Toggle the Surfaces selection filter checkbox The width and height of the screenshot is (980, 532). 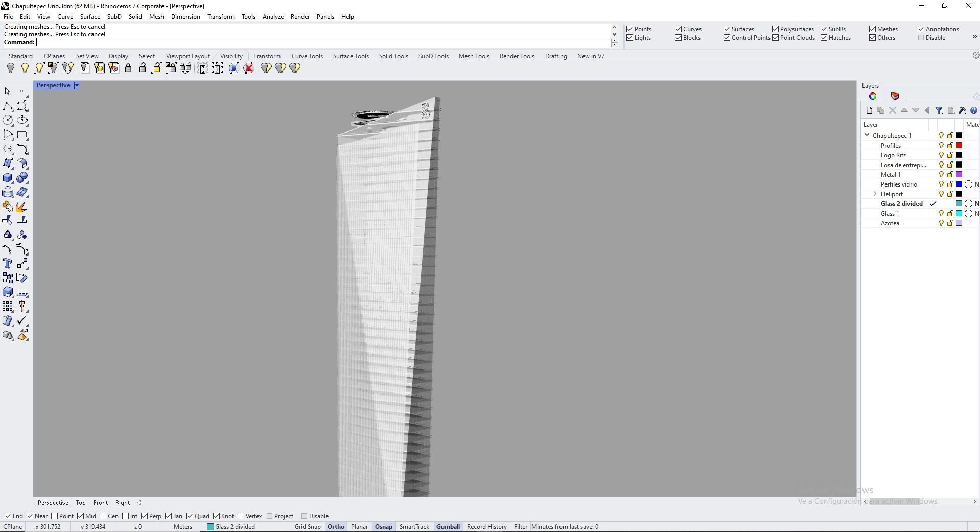pyautogui.click(x=727, y=29)
